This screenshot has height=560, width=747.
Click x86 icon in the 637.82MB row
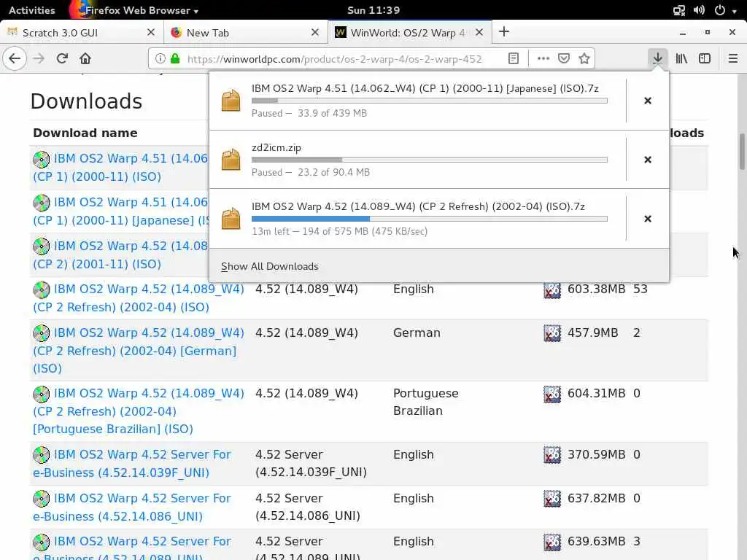pos(552,499)
